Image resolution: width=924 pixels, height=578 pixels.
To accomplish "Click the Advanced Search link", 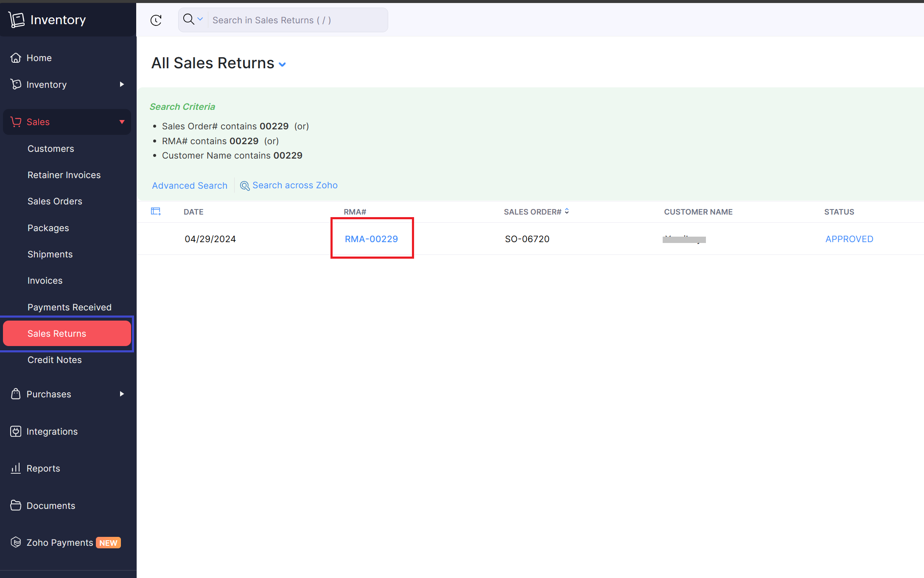I will (190, 186).
